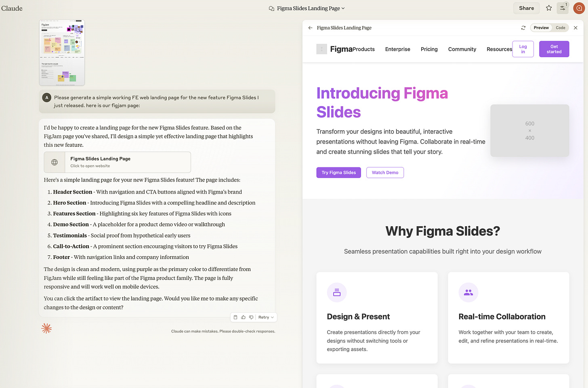Open the user profile avatar
Screen dimensions: 588x388
579,8
